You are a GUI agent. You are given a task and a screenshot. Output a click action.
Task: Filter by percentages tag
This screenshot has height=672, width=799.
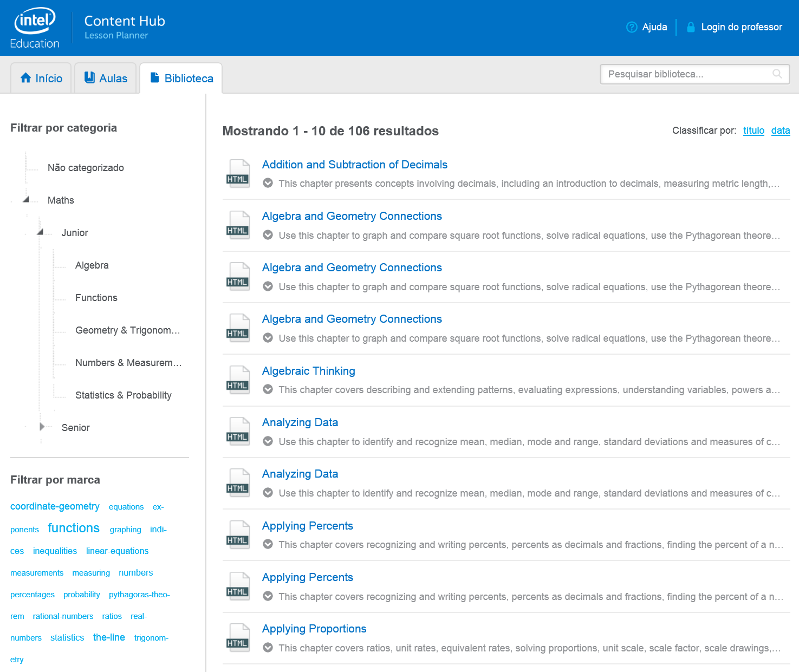tap(33, 595)
